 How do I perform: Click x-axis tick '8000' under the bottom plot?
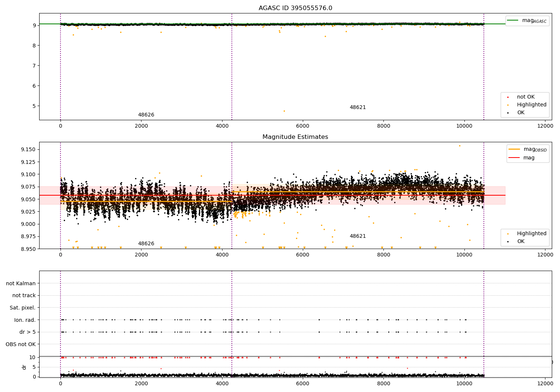[x=383, y=383]
